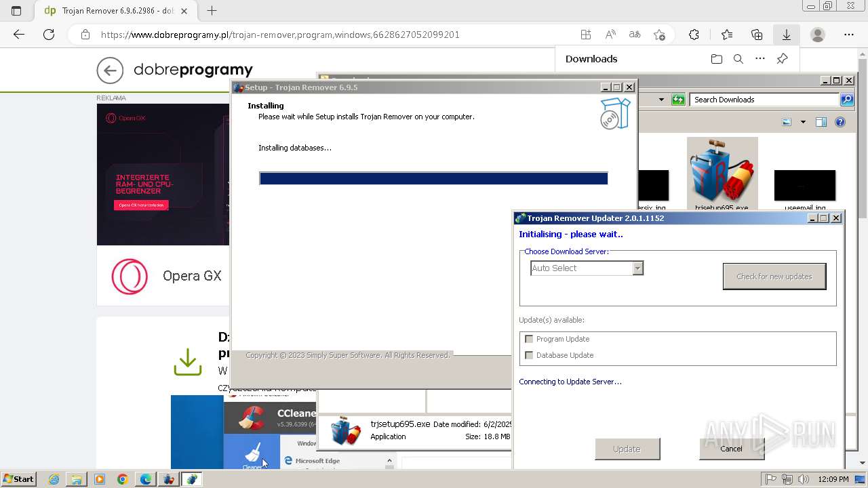Activate the Read aloud icon
The height and width of the screenshot is (488, 868).
point(610,35)
